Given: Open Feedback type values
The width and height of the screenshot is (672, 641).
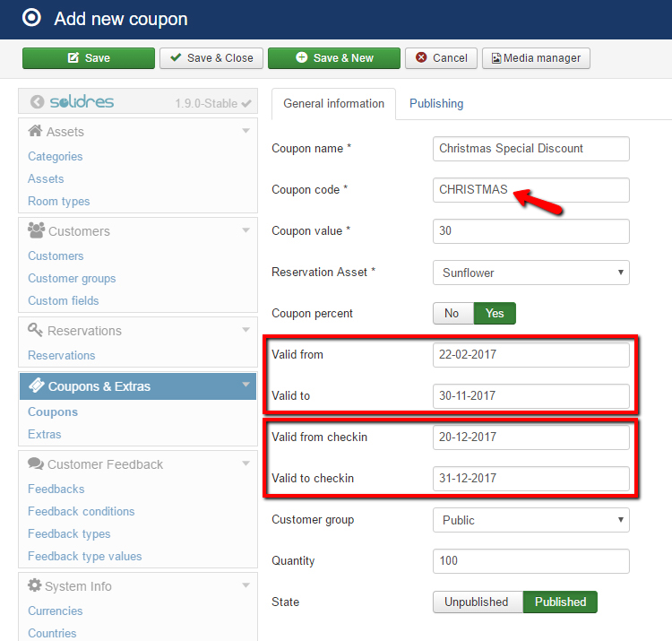Looking at the screenshot, I should pos(84,556).
